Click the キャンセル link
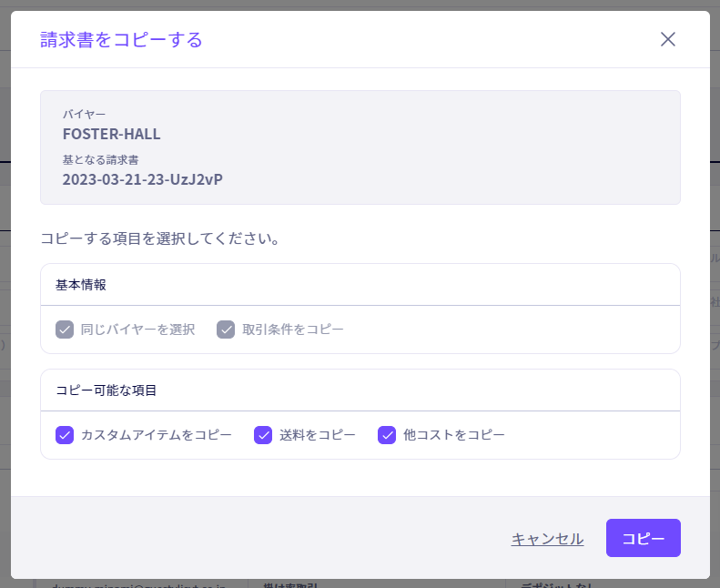The height and width of the screenshot is (588, 720). 547,539
